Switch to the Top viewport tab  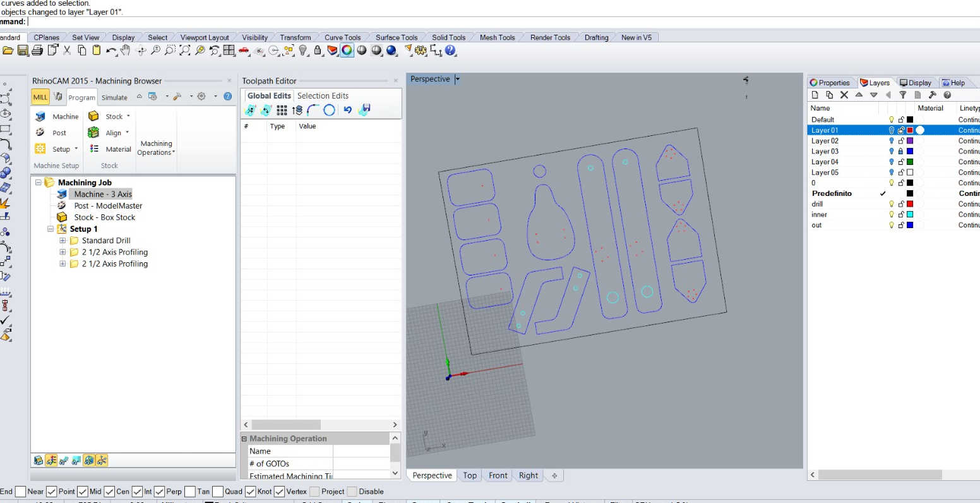pos(470,476)
